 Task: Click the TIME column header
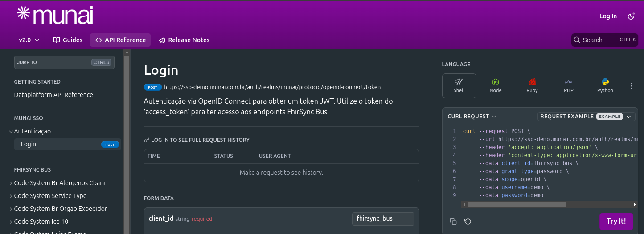point(154,156)
